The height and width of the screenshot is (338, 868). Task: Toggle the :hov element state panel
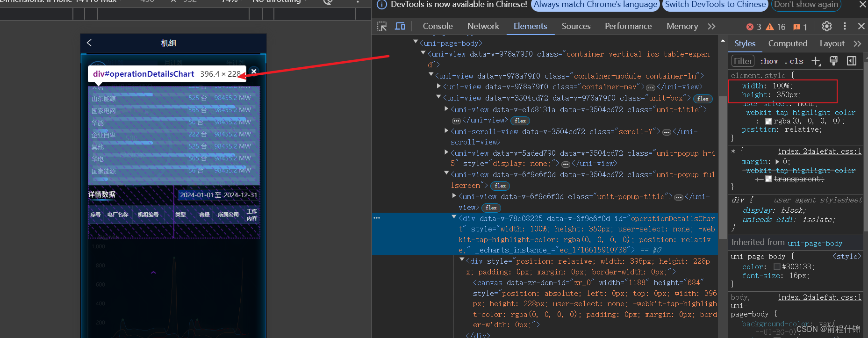(769, 61)
